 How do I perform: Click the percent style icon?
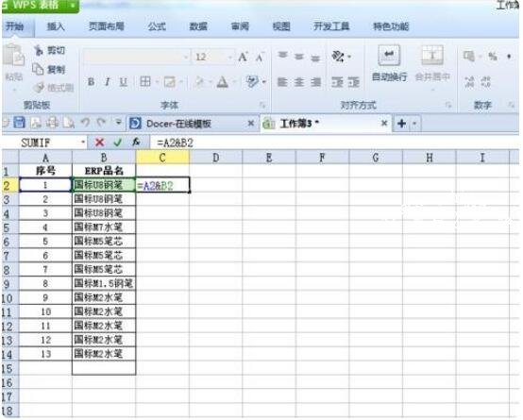492,57
